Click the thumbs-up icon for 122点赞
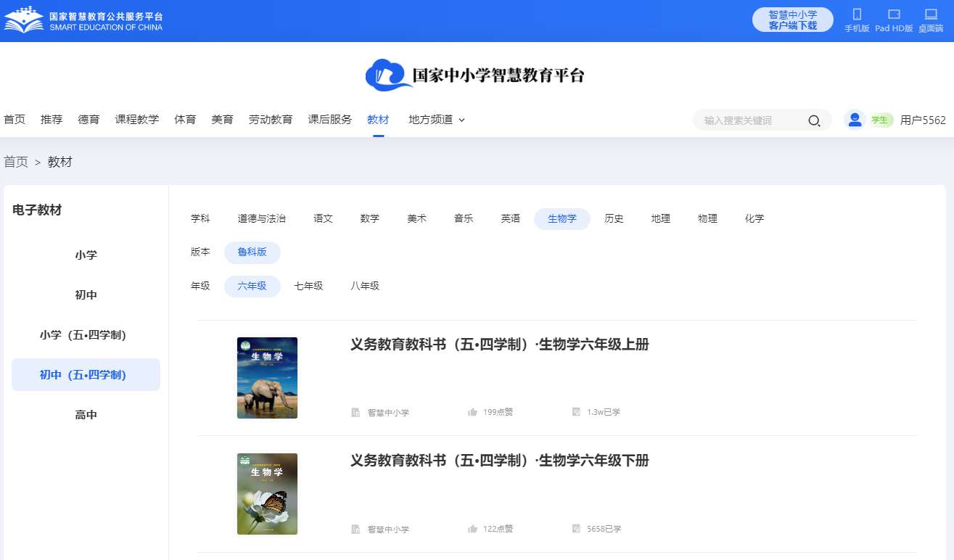 pyautogui.click(x=473, y=529)
